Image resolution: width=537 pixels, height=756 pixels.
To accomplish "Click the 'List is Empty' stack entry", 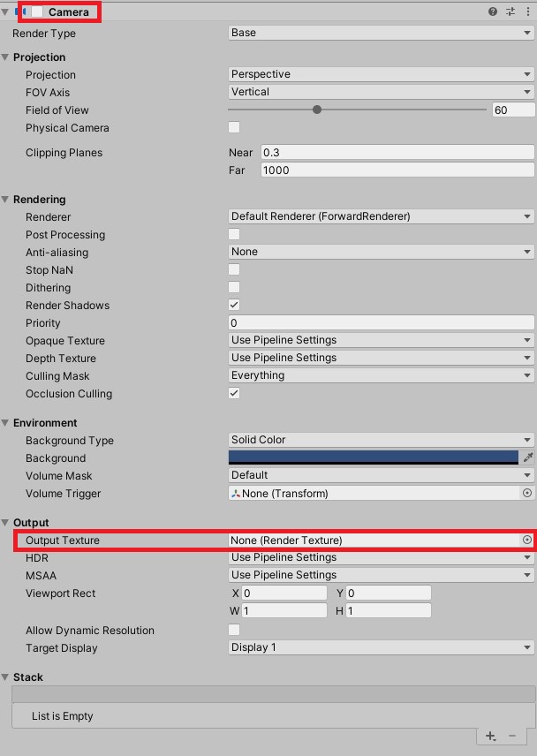I will click(x=63, y=716).
